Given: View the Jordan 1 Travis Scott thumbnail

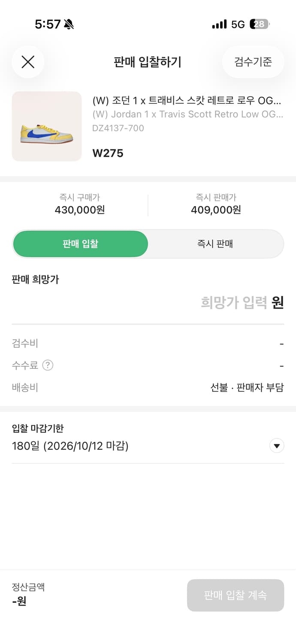Looking at the screenshot, I should click(x=46, y=127).
